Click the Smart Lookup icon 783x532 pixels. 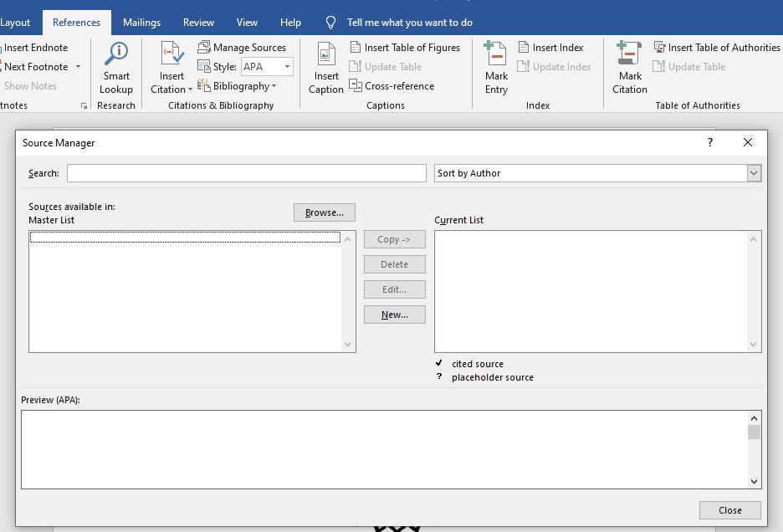116,55
